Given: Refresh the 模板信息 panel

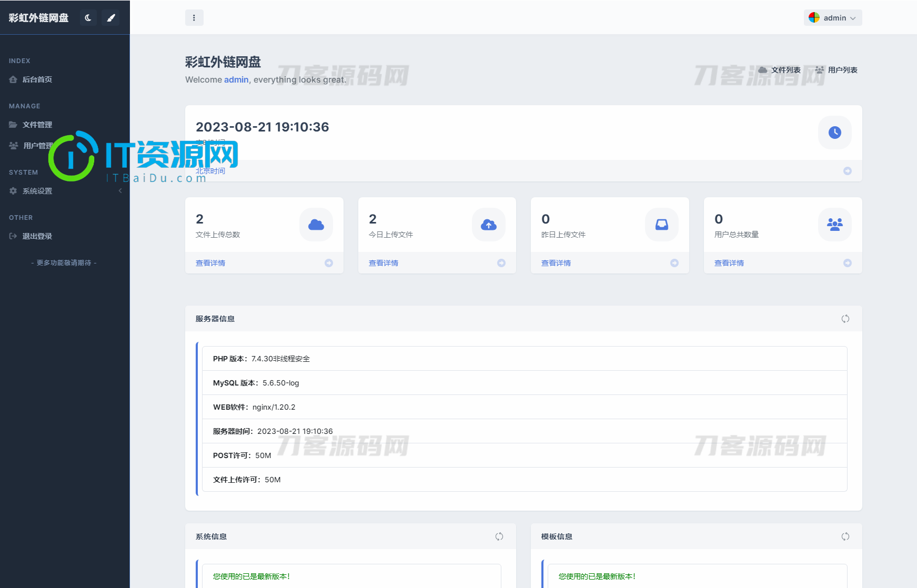Looking at the screenshot, I should (845, 536).
